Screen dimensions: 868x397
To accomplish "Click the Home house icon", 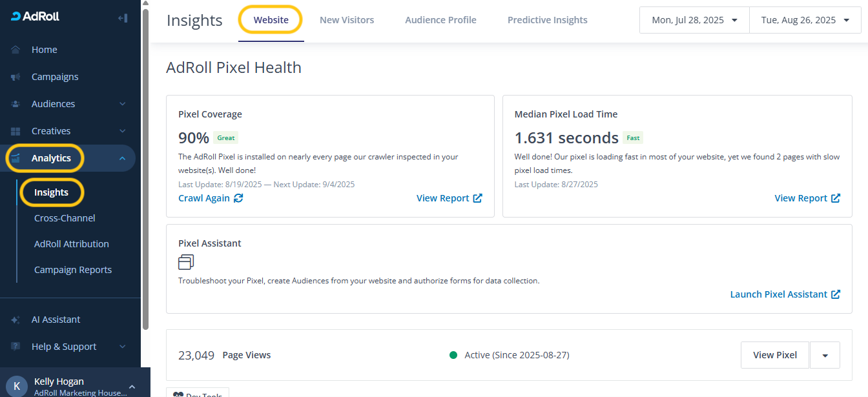I will click(x=15, y=50).
